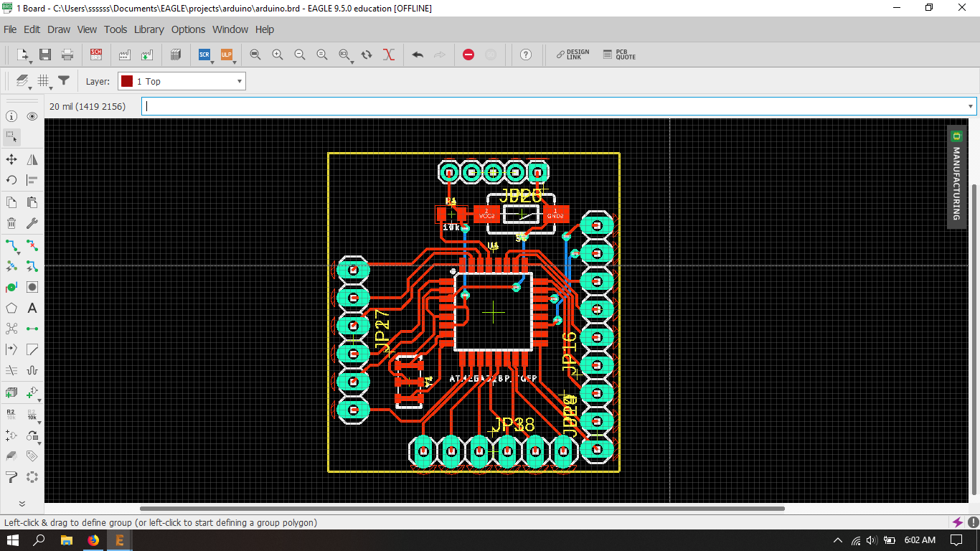Select the Show eye tool
This screenshot has width=980, height=551.
[32, 116]
